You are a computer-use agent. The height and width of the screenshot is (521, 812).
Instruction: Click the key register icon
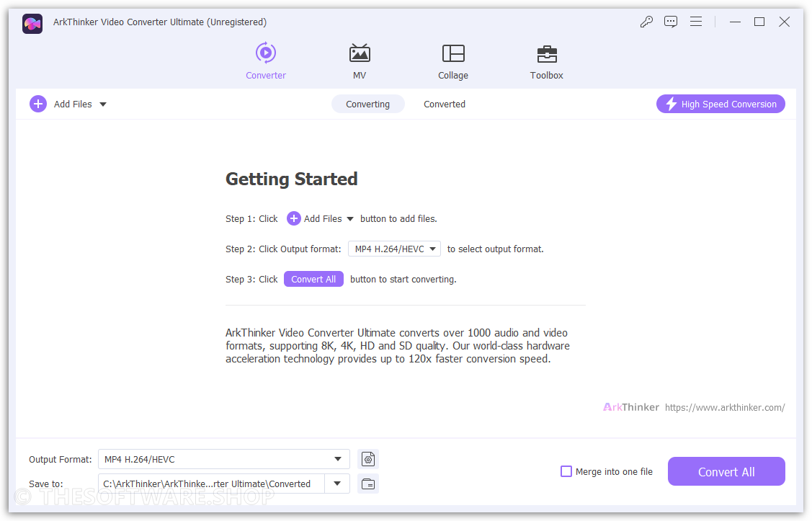[646, 22]
